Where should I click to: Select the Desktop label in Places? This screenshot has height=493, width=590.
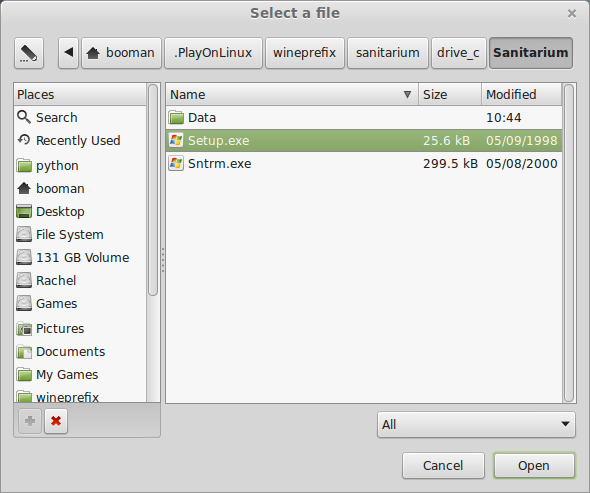[x=60, y=212]
